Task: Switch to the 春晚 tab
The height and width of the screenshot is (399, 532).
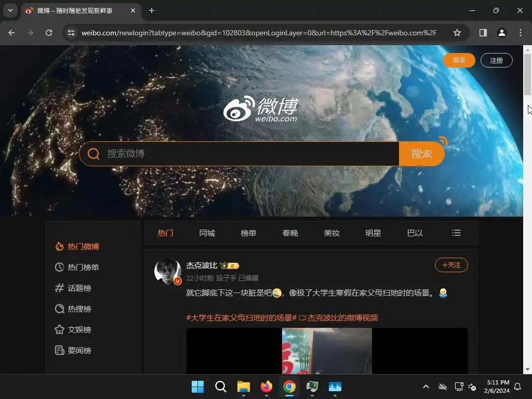Action: point(290,233)
